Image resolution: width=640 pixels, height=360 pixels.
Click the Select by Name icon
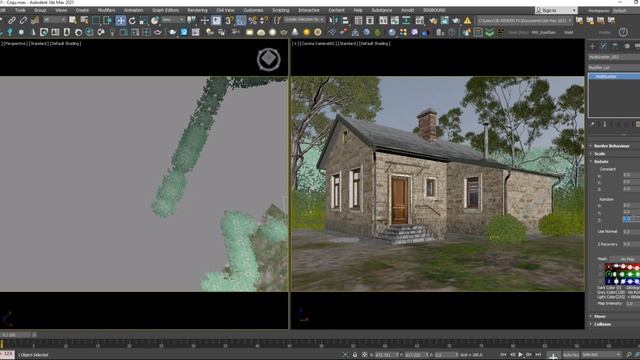coord(84,20)
